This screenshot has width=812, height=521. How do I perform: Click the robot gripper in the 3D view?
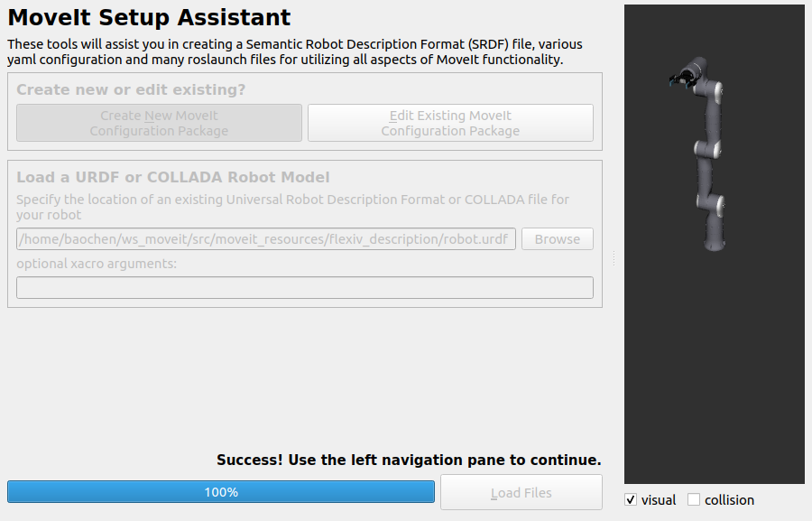coord(681,80)
